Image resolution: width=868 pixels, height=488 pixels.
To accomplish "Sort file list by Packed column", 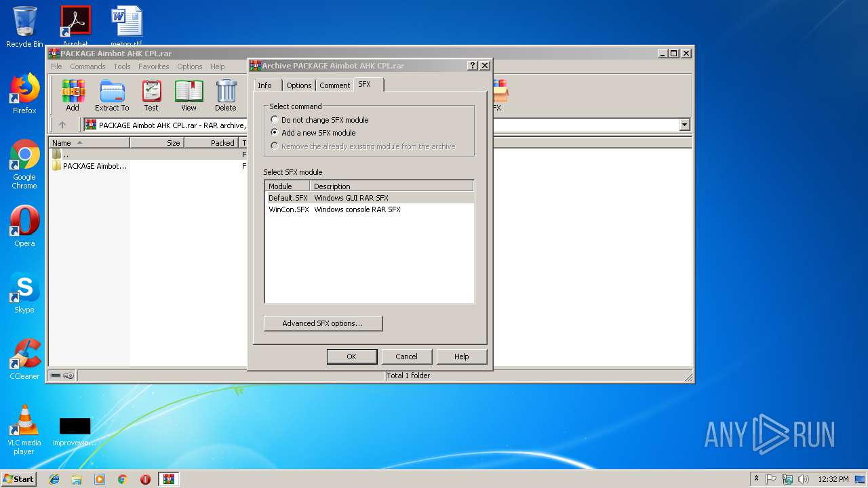I will (x=211, y=143).
